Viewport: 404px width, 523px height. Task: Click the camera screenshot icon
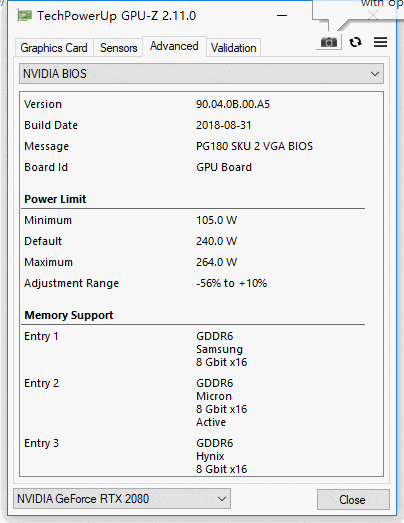click(x=329, y=42)
